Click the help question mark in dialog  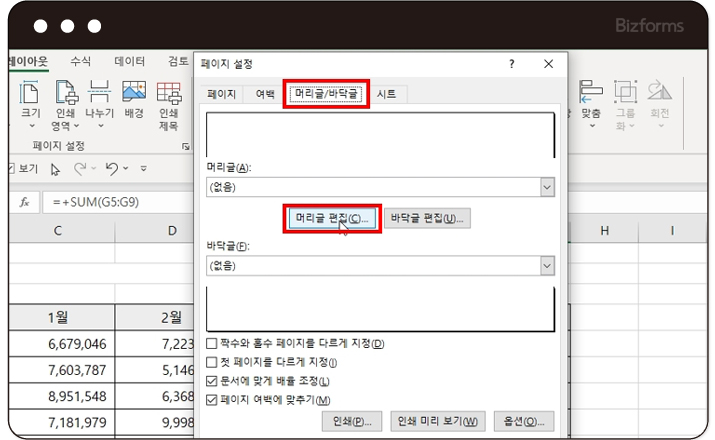[512, 64]
